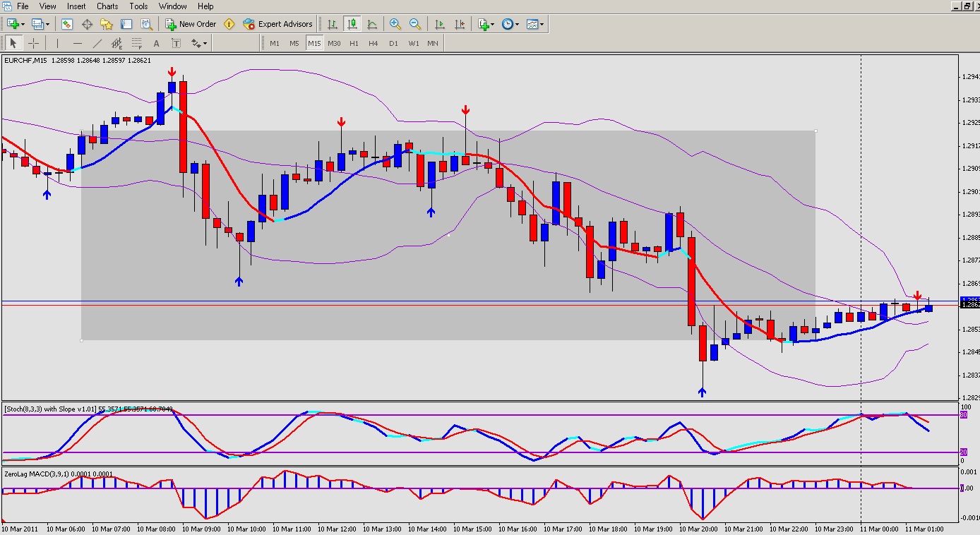This screenshot has height=535, width=980.
Task: Show the Navigator panel with the star-folder icon
Action: [x=107, y=24]
